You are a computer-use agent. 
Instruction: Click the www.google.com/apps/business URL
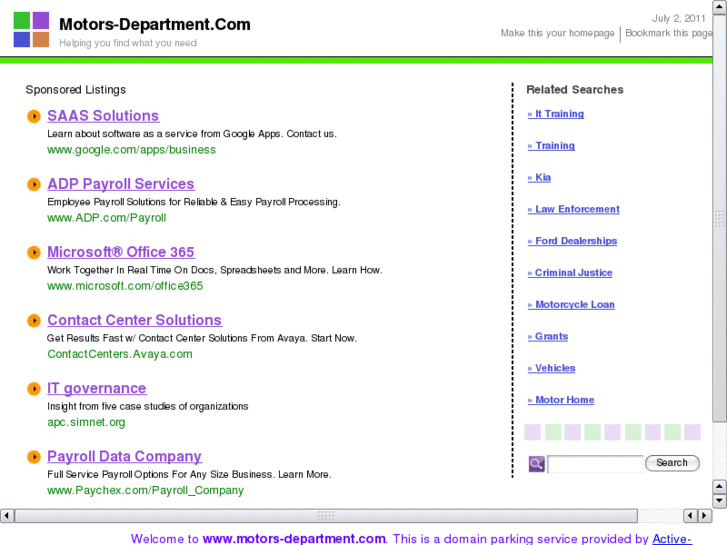[131, 150]
